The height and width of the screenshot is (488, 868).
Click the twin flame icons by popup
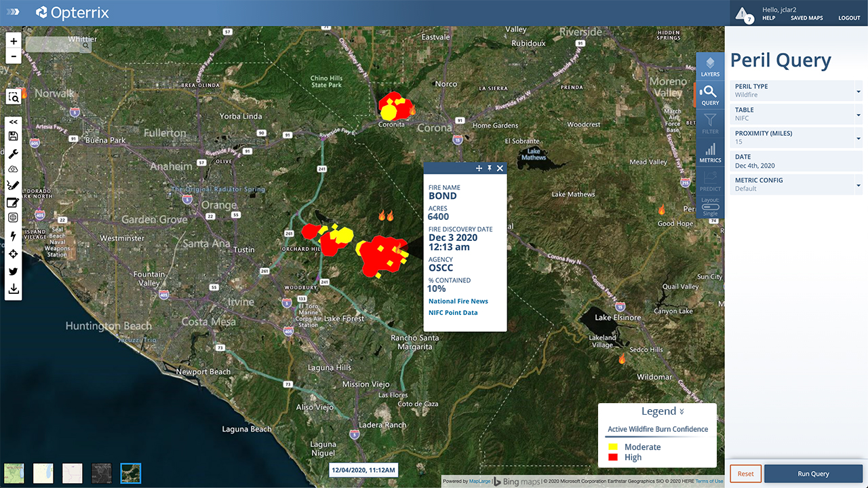(386, 215)
